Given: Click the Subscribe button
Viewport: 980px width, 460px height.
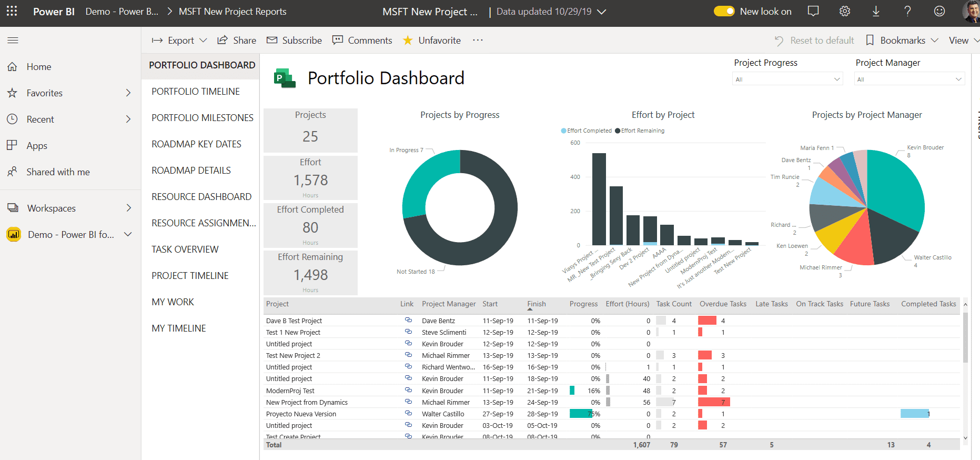Looking at the screenshot, I should pos(294,41).
